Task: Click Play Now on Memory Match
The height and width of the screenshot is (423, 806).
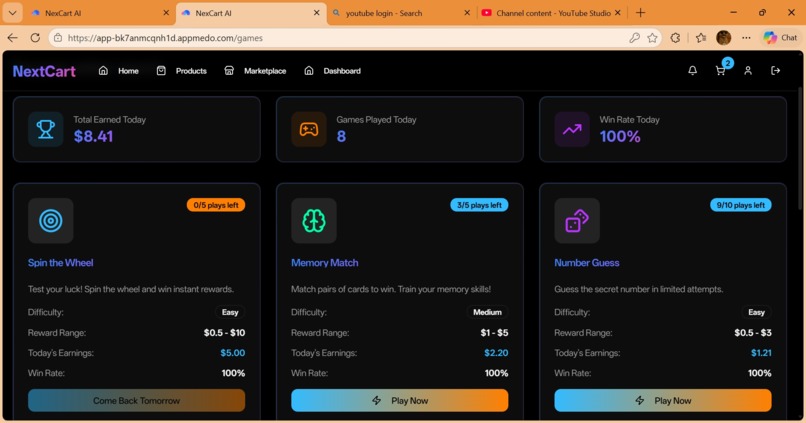Action: (x=399, y=400)
